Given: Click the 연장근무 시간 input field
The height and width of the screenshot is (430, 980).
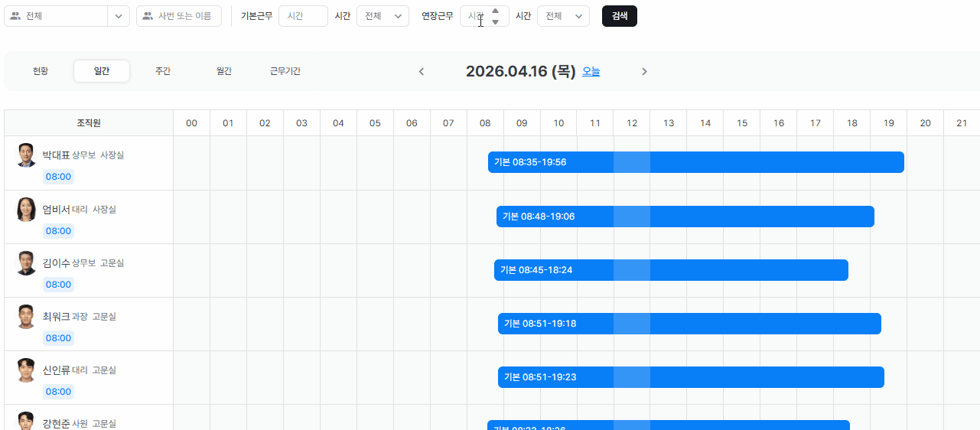Looking at the screenshot, I should tap(484, 16).
